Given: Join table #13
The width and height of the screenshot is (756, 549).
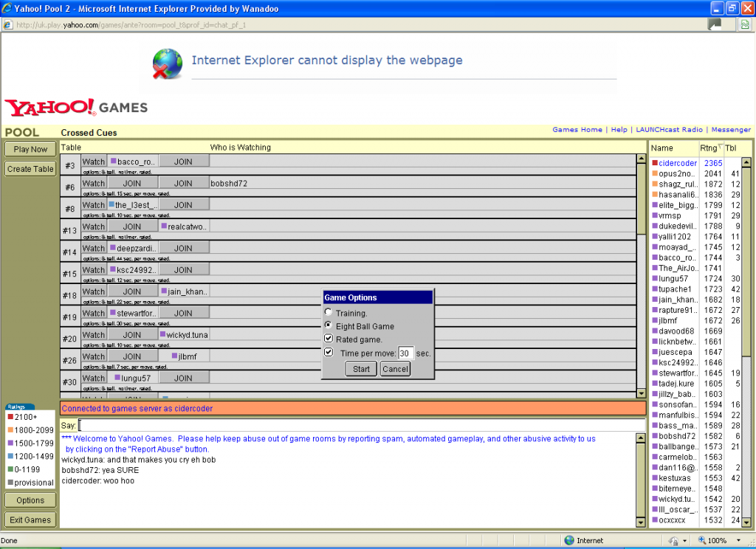Looking at the screenshot, I should click(x=131, y=227).
